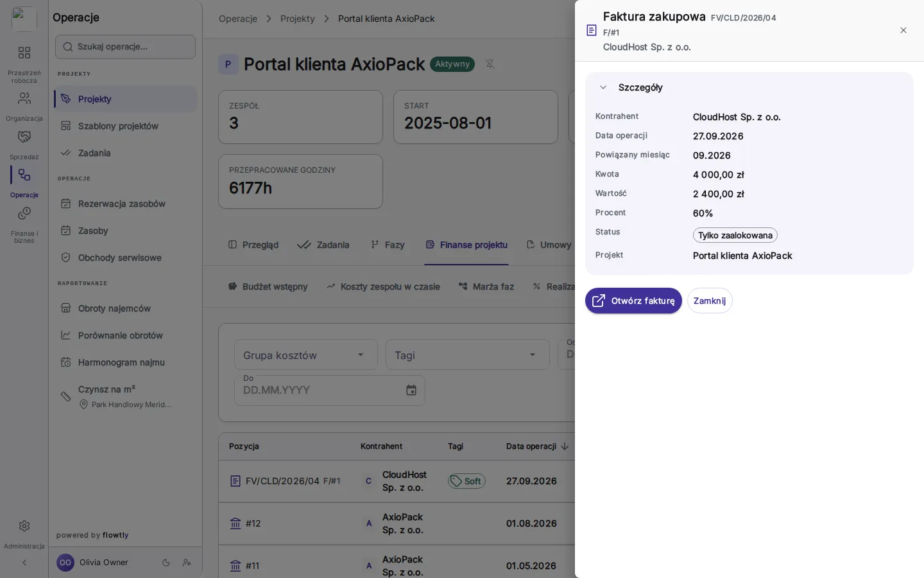The image size is (924, 578).
Task: Collapse the Szczegóły section
Action: point(603,87)
